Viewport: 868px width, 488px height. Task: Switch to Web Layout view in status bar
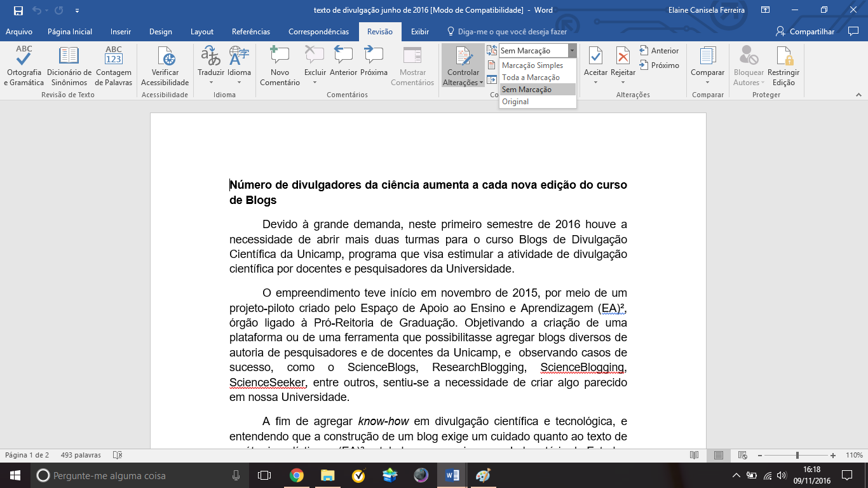(742, 455)
